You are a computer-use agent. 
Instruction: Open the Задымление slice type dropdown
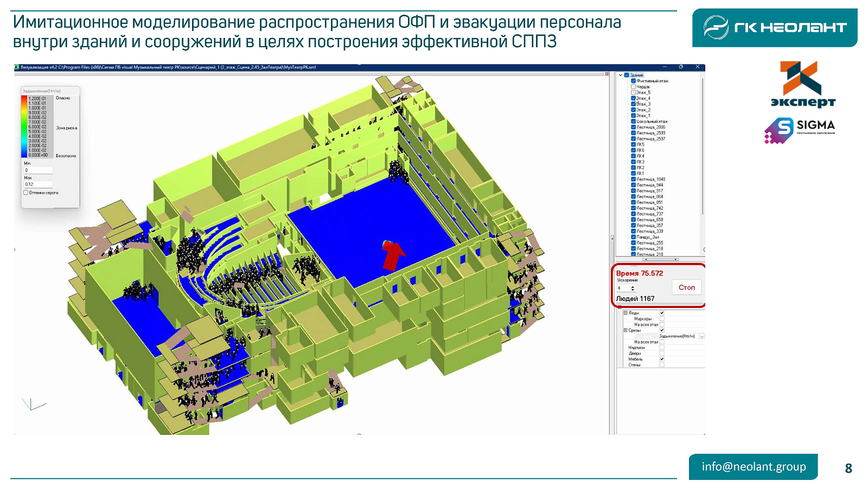point(701,336)
